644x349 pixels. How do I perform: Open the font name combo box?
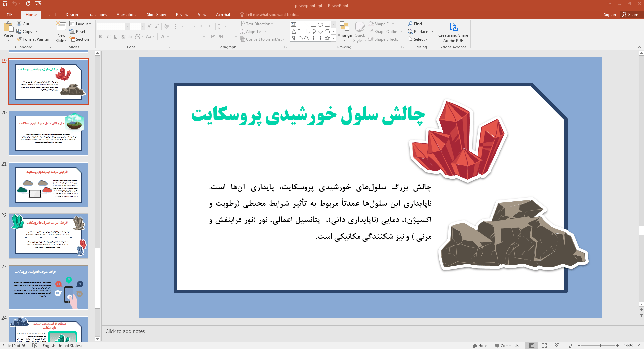tap(113, 26)
